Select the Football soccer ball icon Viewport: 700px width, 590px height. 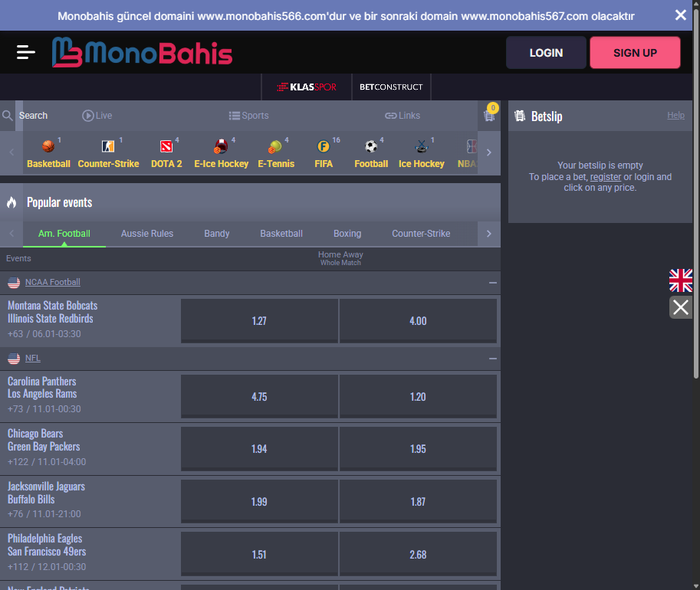371,146
